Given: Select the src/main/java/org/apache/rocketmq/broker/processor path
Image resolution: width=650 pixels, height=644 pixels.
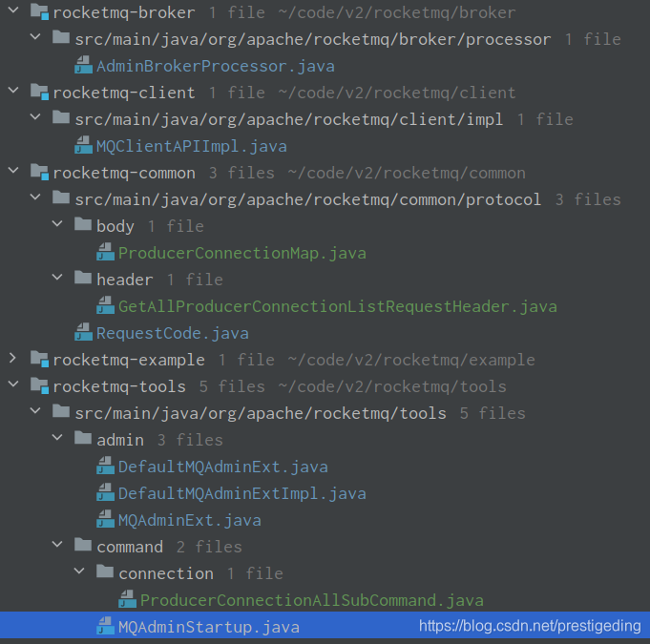Looking at the screenshot, I should pyautogui.click(x=313, y=40).
